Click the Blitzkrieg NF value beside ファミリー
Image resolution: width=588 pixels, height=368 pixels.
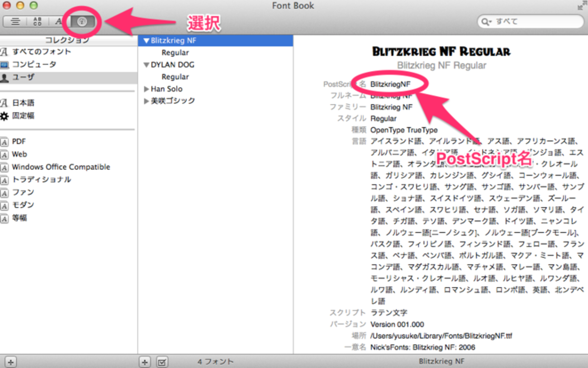[391, 107]
